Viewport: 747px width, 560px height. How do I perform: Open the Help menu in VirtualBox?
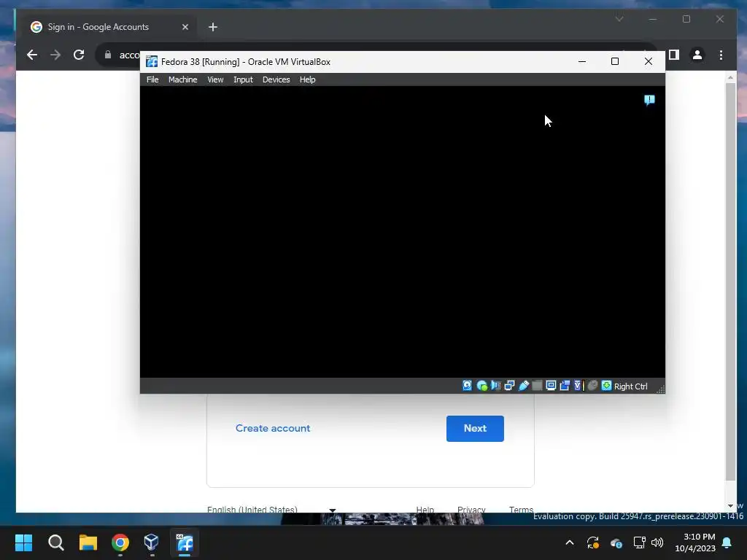(x=307, y=79)
